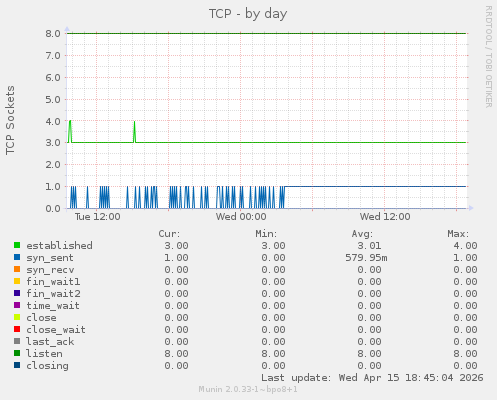Click the 'Cur:' column header
This screenshot has width=497, height=400.
(x=169, y=234)
